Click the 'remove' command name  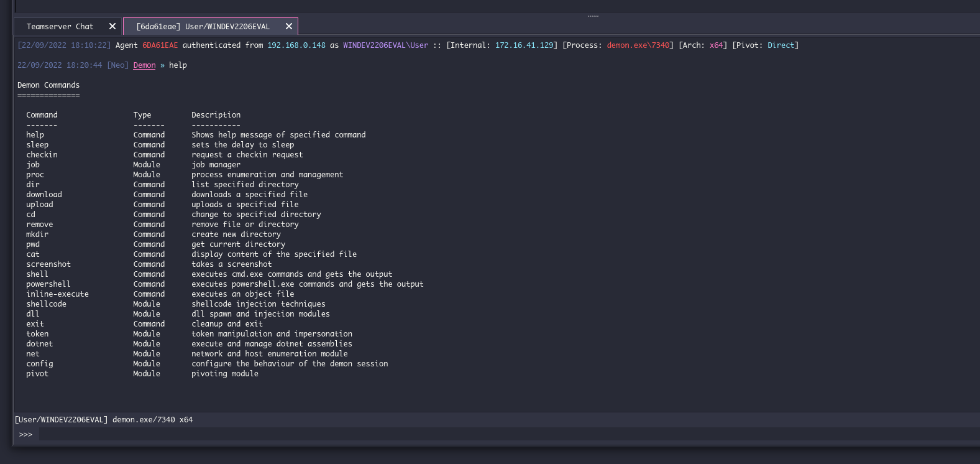pyautogui.click(x=40, y=224)
